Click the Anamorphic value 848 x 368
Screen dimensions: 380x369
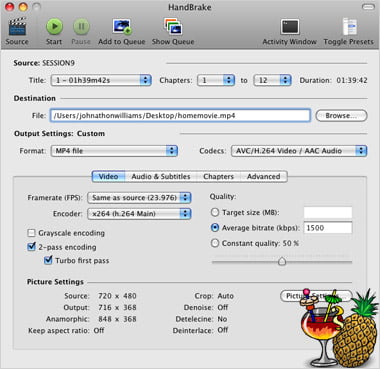[x=117, y=319]
